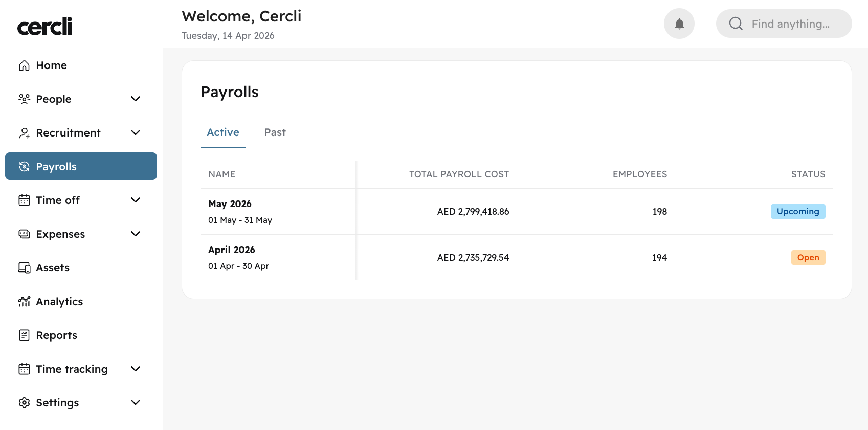Click the Recruitment person-plus icon
The image size is (868, 430).
[x=24, y=133]
